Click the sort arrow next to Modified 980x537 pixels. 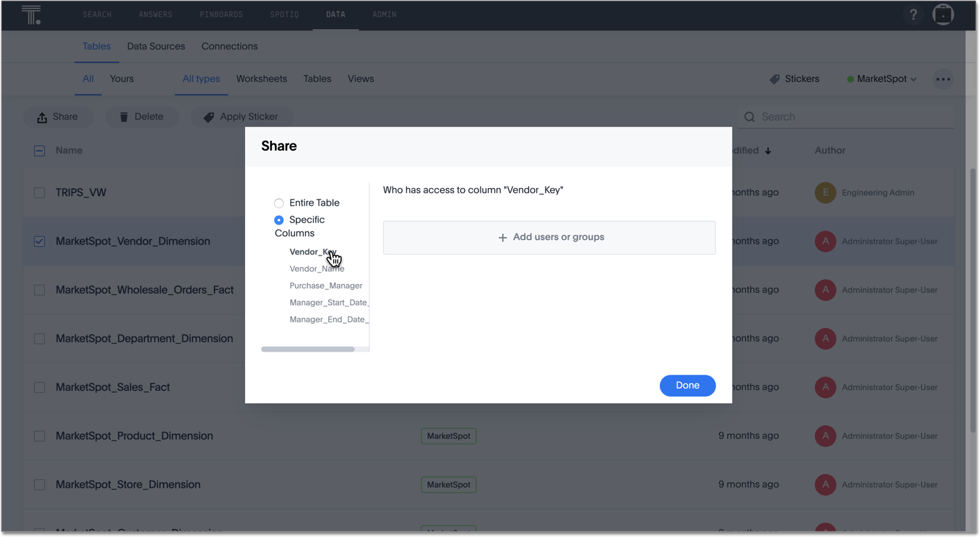click(x=767, y=150)
